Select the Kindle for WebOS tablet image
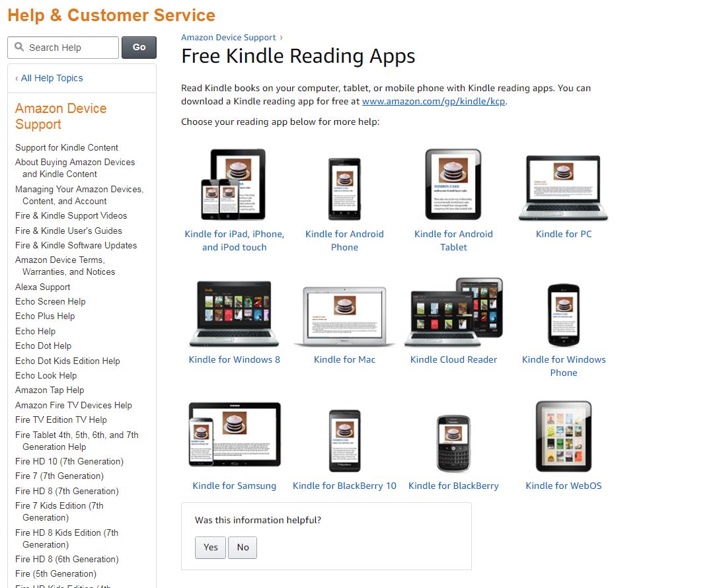 coord(564,436)
